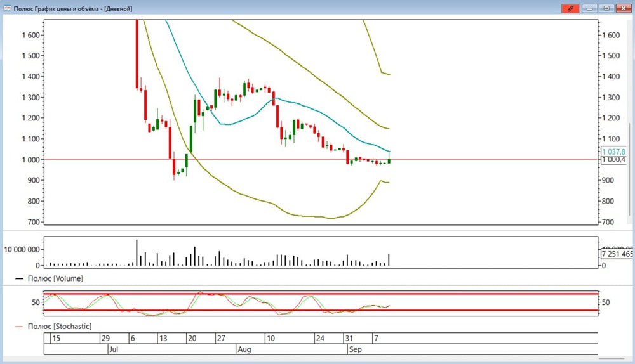Click the date label '29' on time axis
The image size is (635, 364).
coord(105,338)
